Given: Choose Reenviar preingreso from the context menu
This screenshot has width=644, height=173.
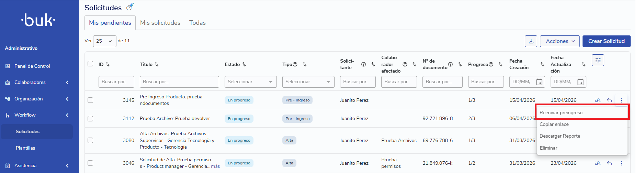Looking at the screenshot, I should point(582,112).
